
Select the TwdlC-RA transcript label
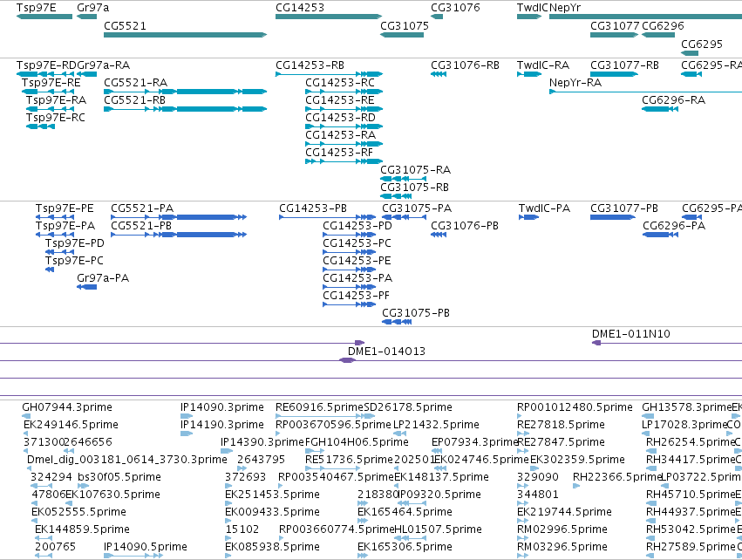pos(543,65)
